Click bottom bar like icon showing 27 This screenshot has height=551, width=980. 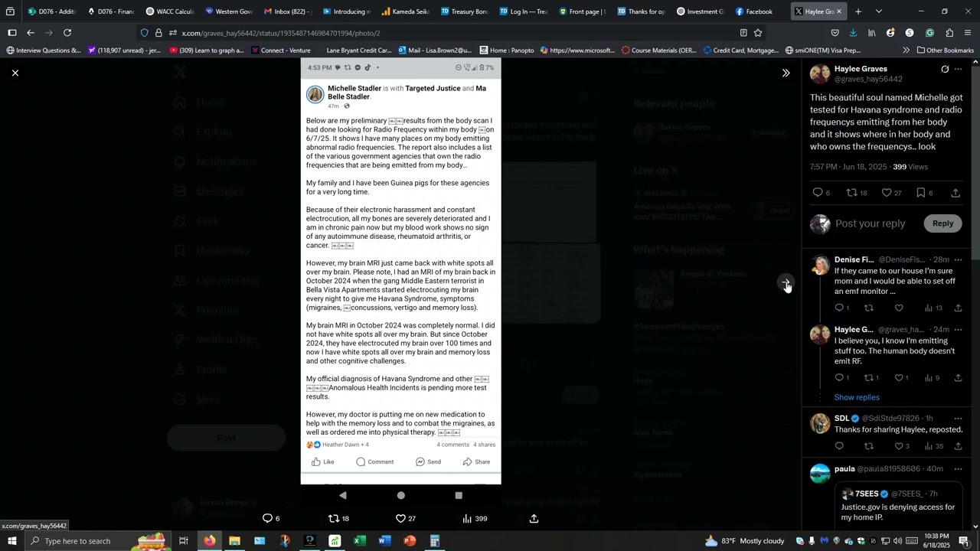(x=405, y=519)
